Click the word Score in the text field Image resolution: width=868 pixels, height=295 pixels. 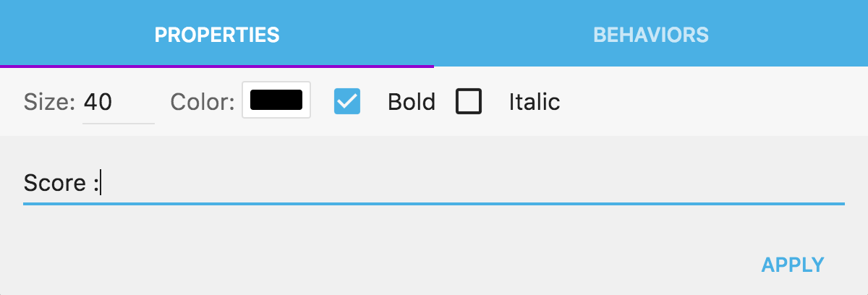click(x=55, y=183)
